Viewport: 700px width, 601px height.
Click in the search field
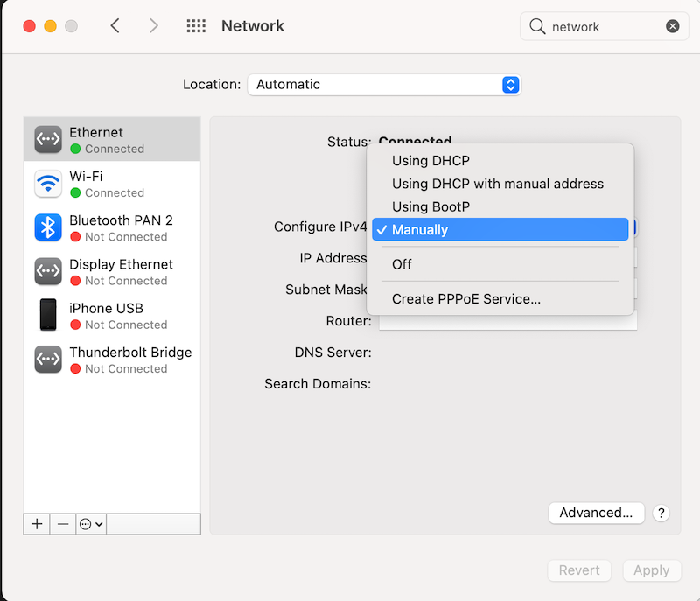pos(605,26)
